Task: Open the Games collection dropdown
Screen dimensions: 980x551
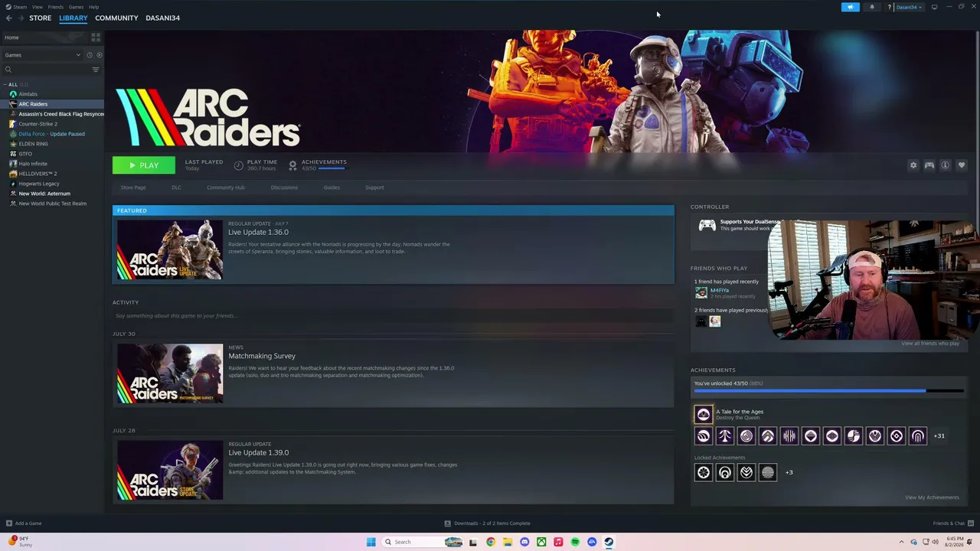Action: (42, 55)
